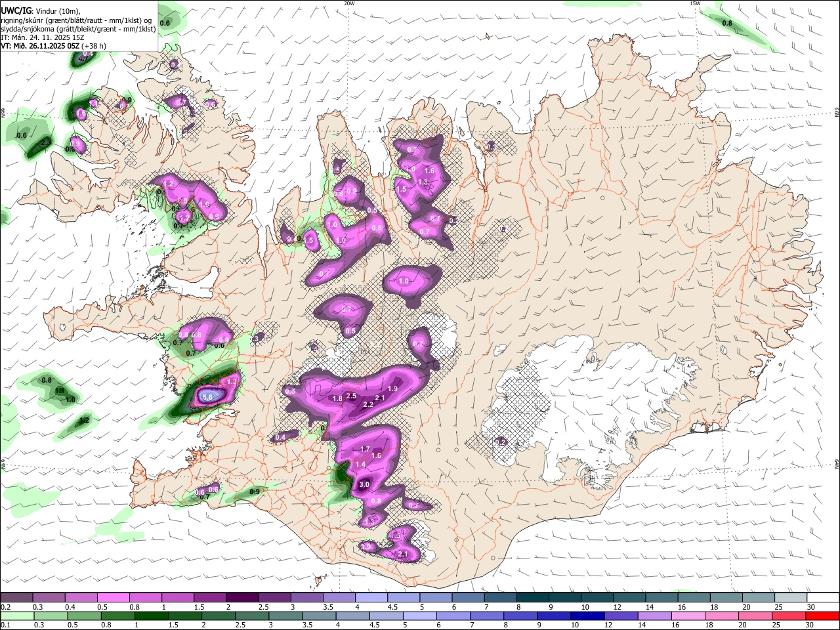Click bright pink 0.5 swatch in upper scale
840x630 pixels.
click(x=114, y=598)
